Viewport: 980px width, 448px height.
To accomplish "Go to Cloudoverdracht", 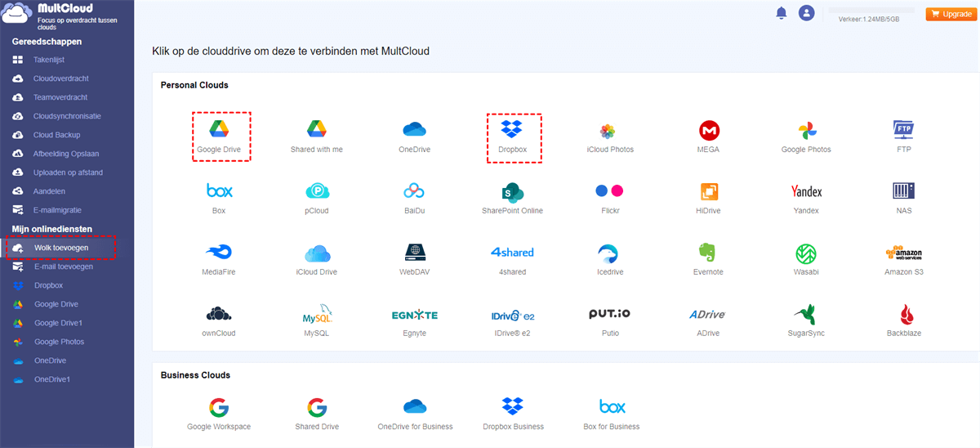I will 60,78.
